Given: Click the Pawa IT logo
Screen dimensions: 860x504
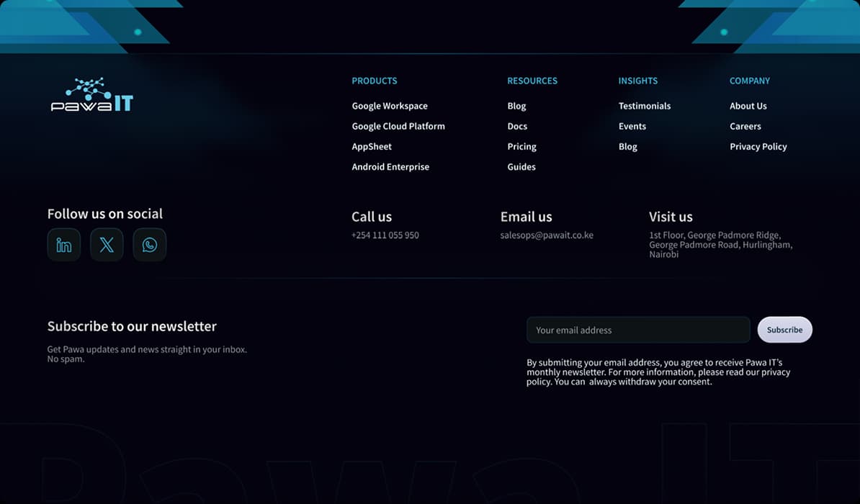Looking at the screenshot, I should coord(92,94).
